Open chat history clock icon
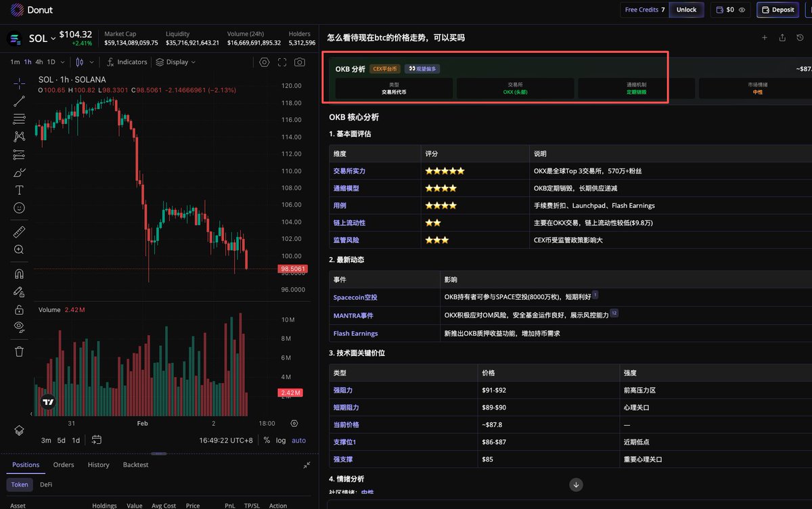812x509 pixels. coord(800,38)
